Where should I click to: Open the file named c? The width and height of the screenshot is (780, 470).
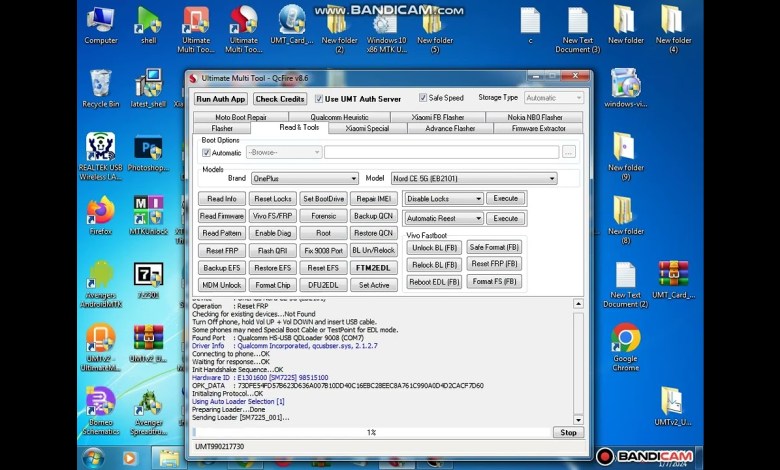click(x=530, y=26)
